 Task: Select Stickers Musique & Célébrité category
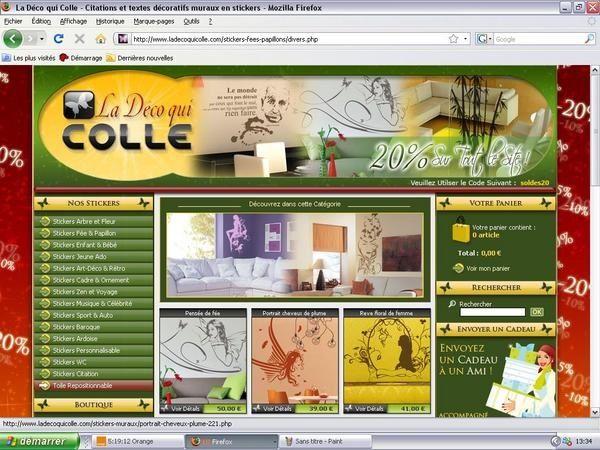click(x=93, y=303)
